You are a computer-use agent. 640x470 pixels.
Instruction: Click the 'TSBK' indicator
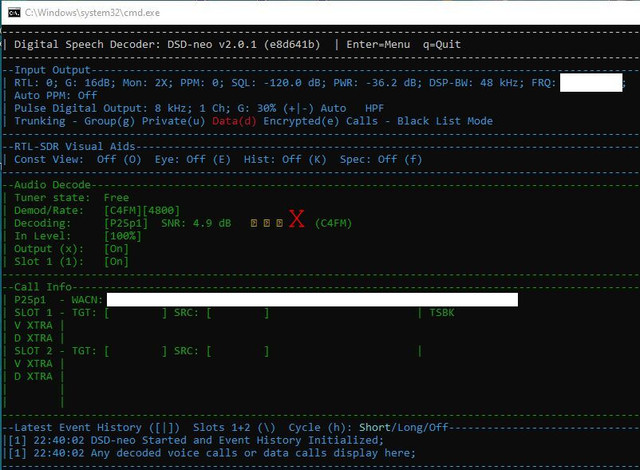click(442, 313)
